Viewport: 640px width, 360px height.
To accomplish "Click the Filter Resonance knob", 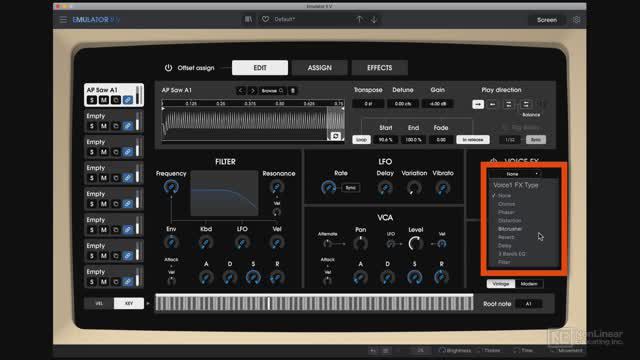I will pos(277,187).
